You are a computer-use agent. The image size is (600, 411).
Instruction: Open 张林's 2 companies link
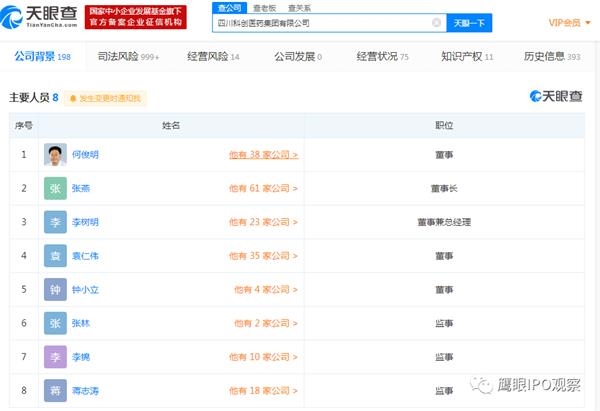coord(266,323)
